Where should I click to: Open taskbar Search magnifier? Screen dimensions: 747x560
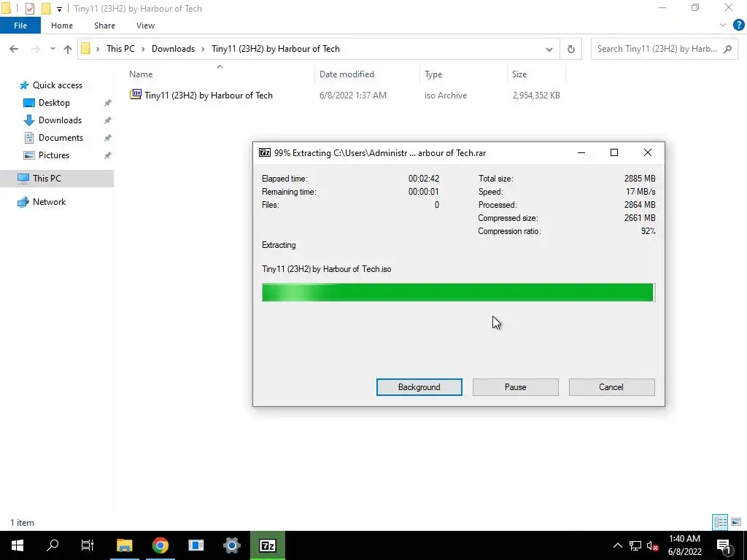[53, 545]
